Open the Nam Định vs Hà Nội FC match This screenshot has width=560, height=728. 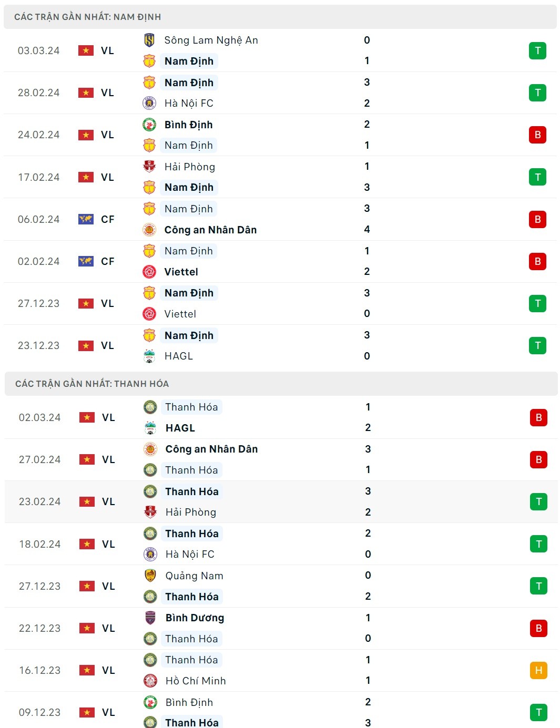279,93
